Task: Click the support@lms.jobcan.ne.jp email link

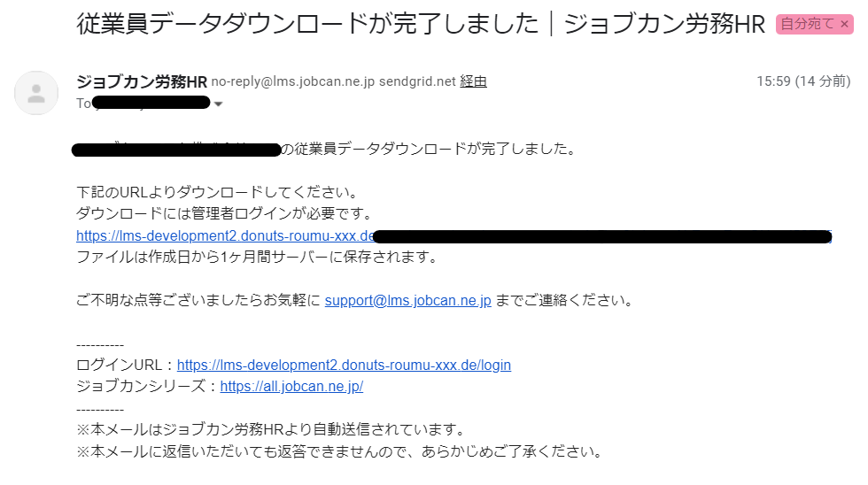Action: click(x=408, y=300)
